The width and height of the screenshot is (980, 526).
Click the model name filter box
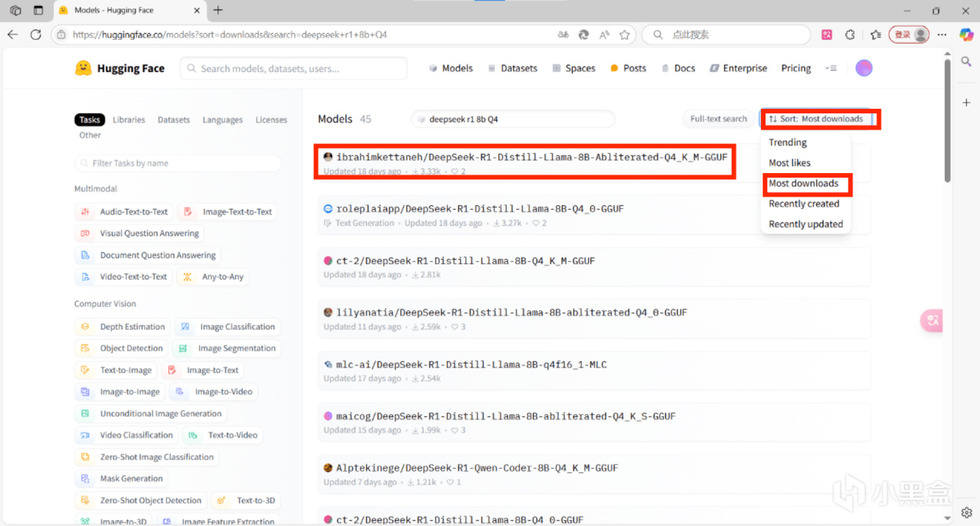coord(513,119)
